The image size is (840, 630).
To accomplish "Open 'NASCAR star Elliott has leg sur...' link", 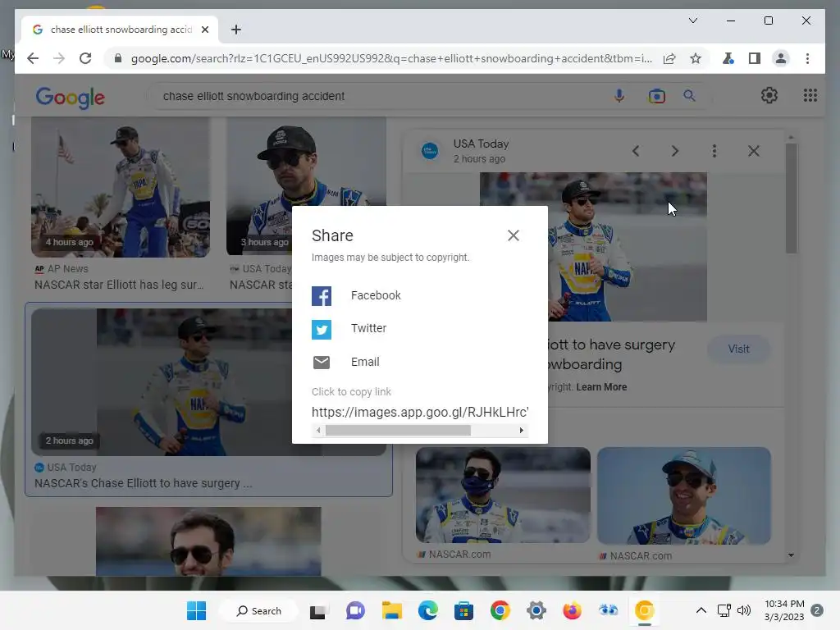I will 119,285.
